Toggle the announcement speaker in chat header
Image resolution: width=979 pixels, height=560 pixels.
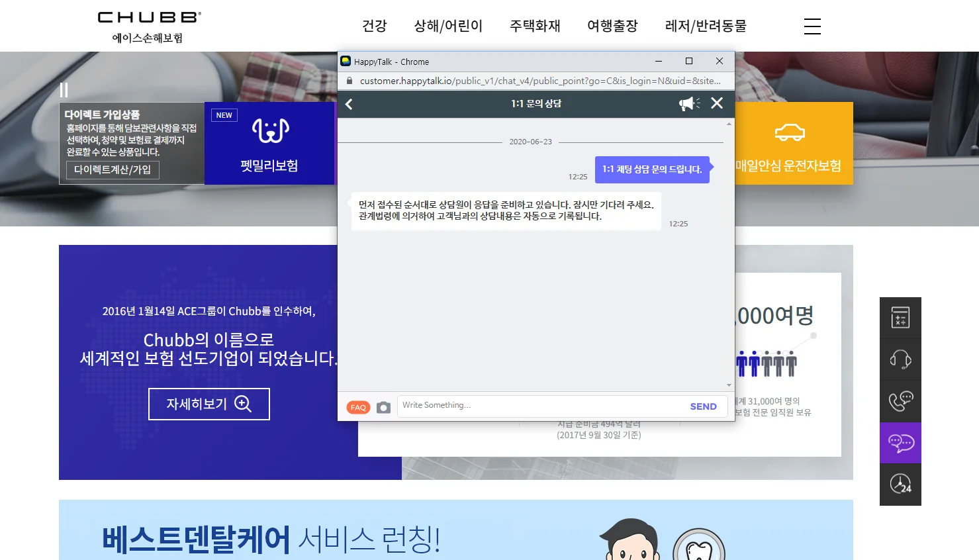tap(688, 103)
